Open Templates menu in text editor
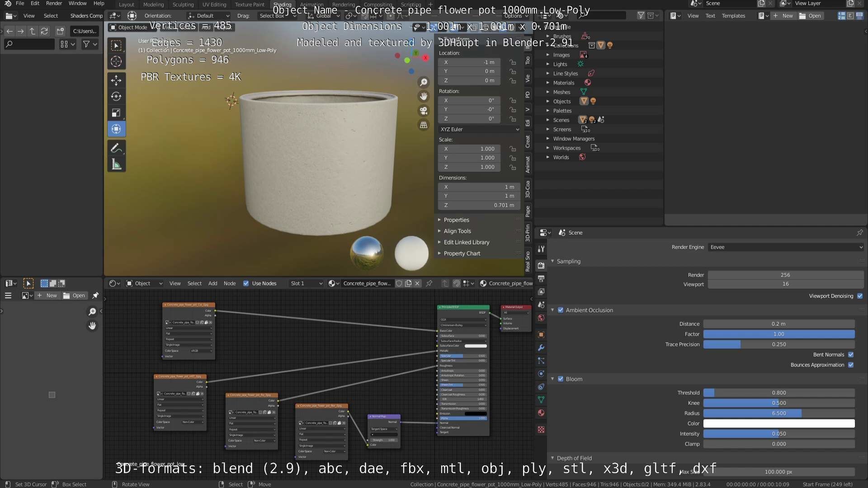The image size is (868, 488). 733,16
